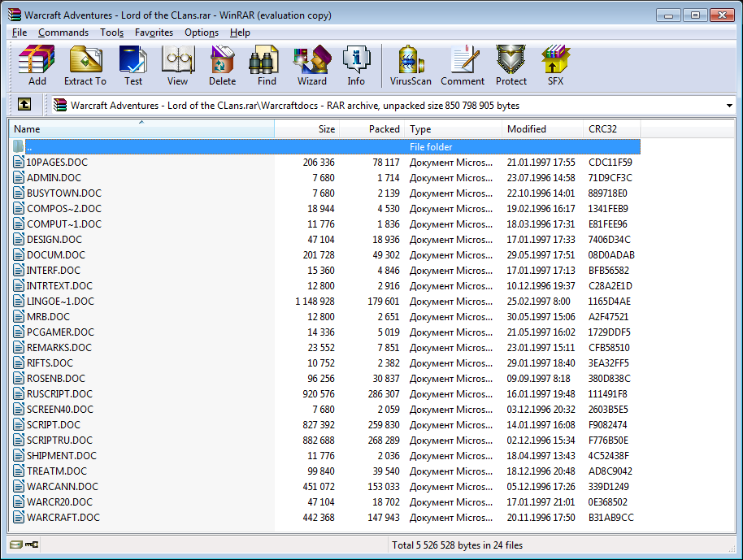
Task: Select the COMPOS~2.DOC file name
Action: [x=64, y=208]
